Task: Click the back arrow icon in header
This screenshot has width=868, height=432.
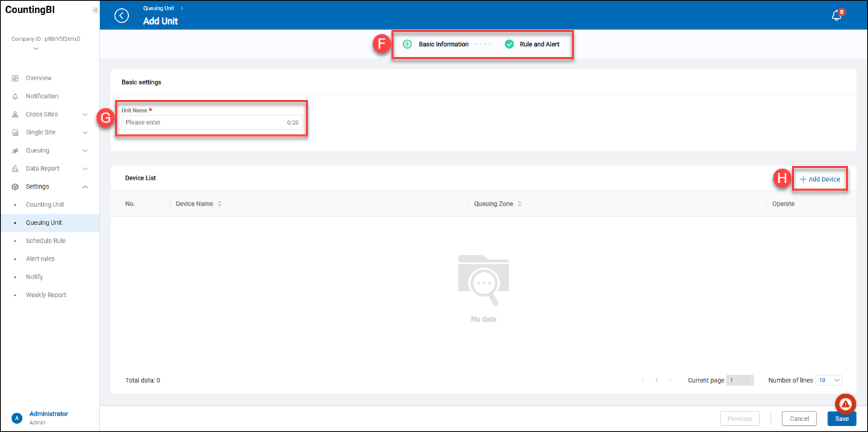Action: click(x=121, y=16)
